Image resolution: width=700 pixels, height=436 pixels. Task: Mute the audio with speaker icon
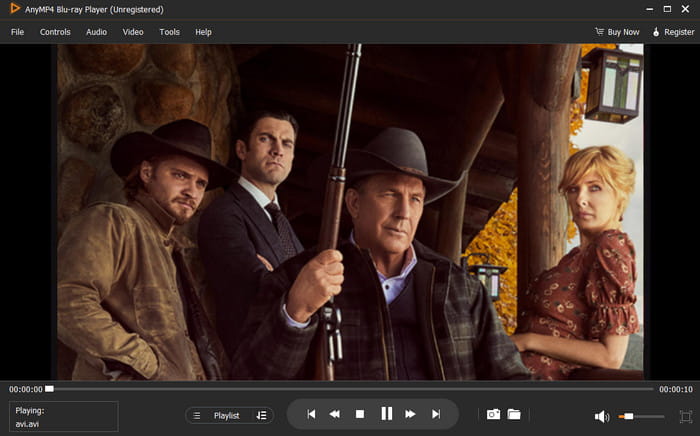[x=602, y=416]
